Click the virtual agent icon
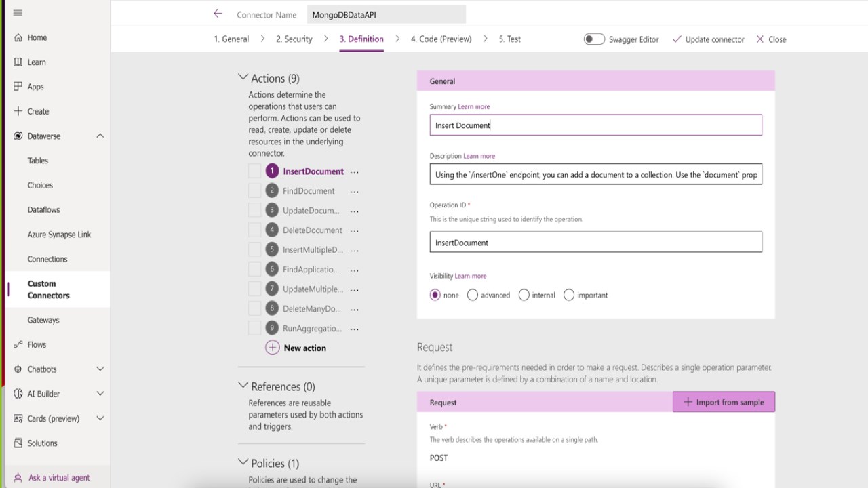 [18, 478]
